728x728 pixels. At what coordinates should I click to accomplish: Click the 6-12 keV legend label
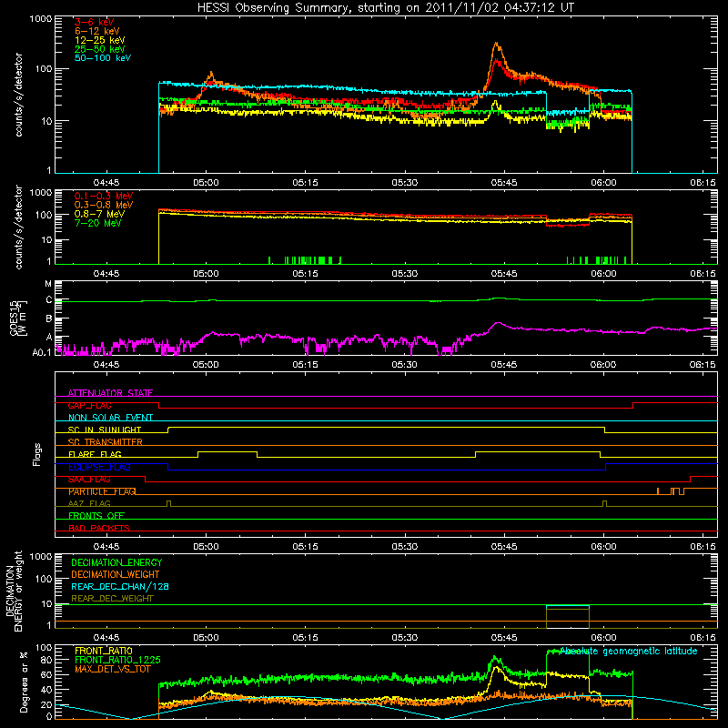(x=97, y=31)
